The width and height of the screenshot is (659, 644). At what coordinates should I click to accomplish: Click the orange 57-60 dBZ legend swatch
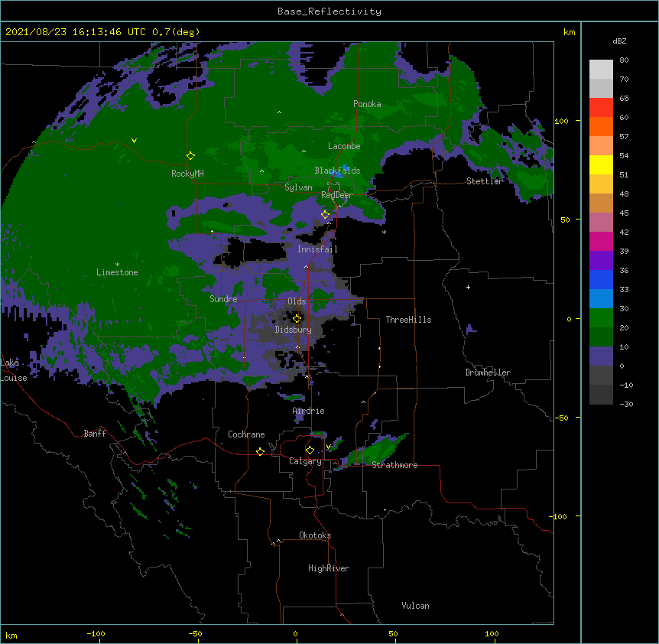tap(601, 127)
